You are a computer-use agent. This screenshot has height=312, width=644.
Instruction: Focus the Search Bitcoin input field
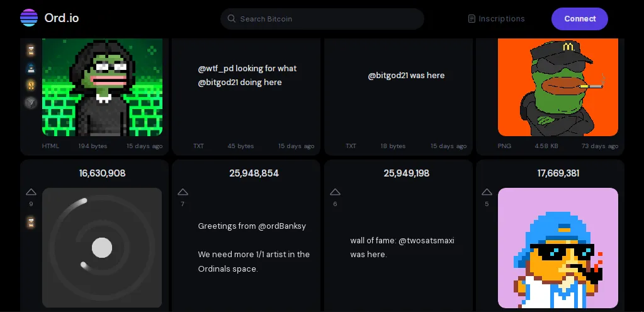[x=322, y=19]
